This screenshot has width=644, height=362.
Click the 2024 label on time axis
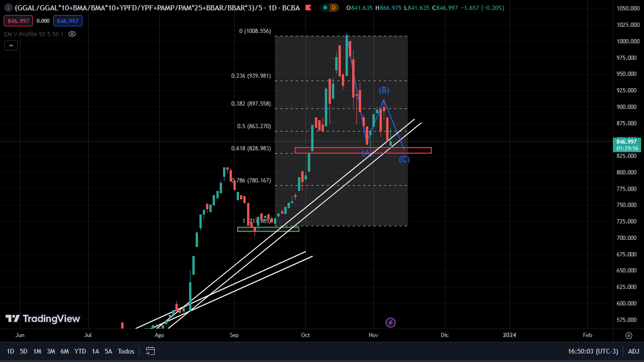pyautogui.click(x=509, y=335)
